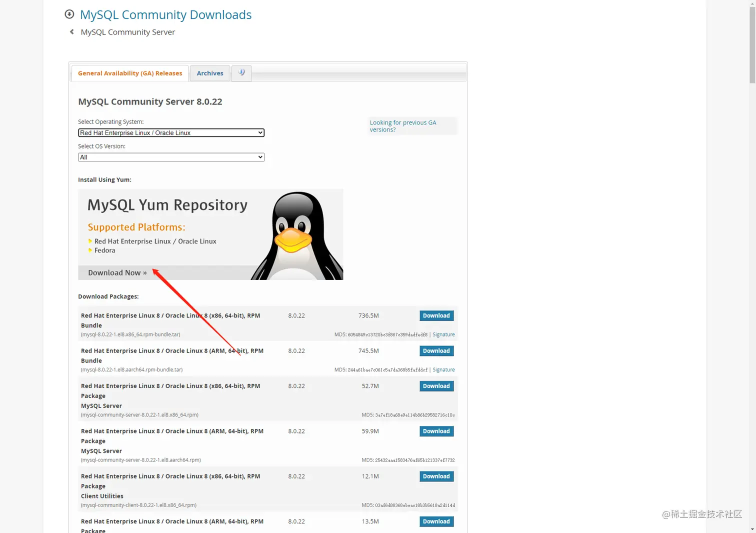Viewport: 756px width, 533px height.
Task: Click the 736.5M file size value
Action: click(368, 315)
